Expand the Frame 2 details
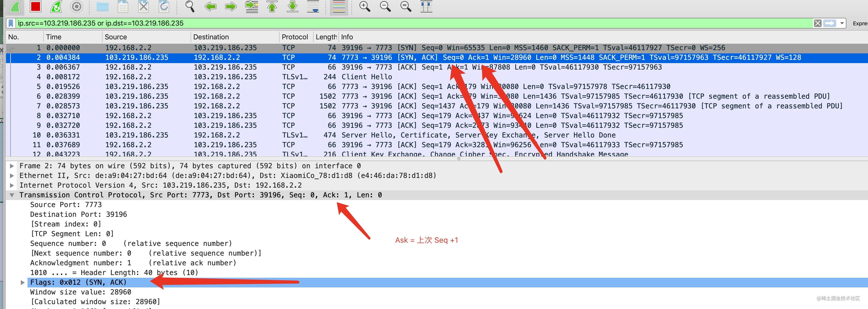Screen dimensions: 868x309 [x=12, y=166]
